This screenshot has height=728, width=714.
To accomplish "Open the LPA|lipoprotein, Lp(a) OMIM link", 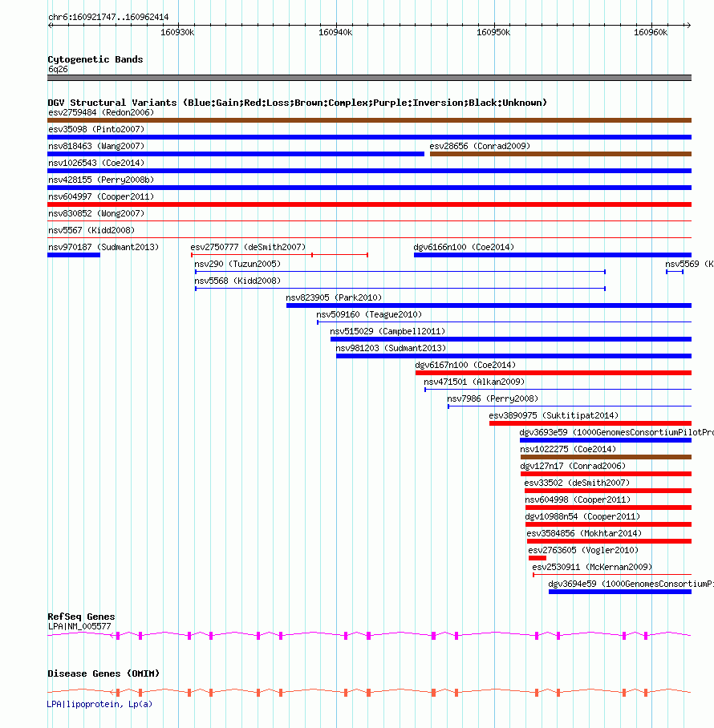I will 99,704.
